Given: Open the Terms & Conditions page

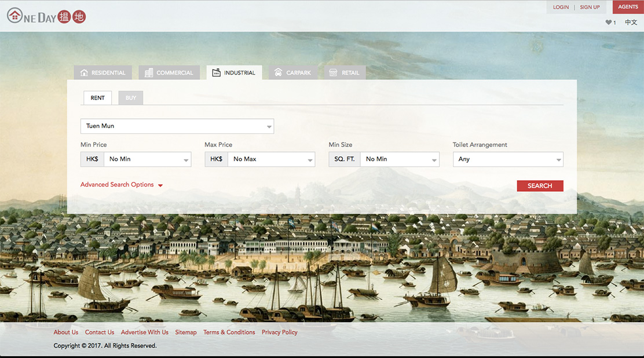Looking at the screenshot, I should point(229,332).
